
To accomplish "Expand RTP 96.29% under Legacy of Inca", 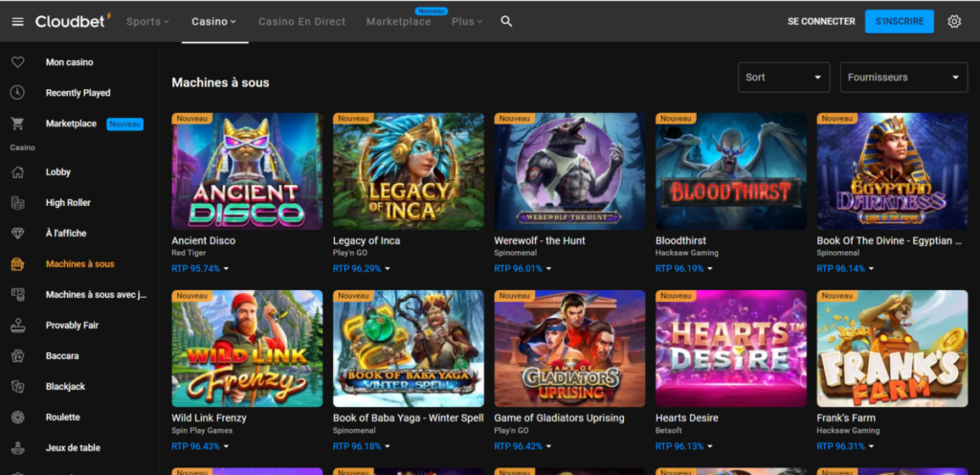I will coord(361,269).
